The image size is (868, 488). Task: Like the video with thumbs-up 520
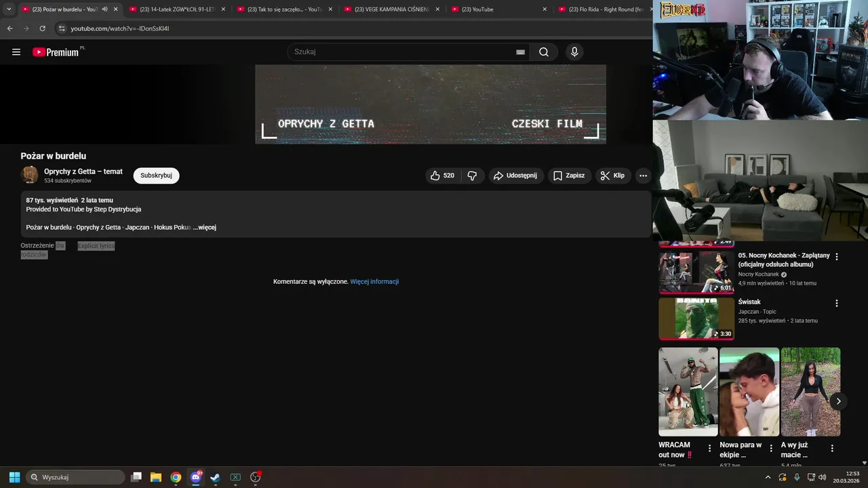click(x=442, y=176)
